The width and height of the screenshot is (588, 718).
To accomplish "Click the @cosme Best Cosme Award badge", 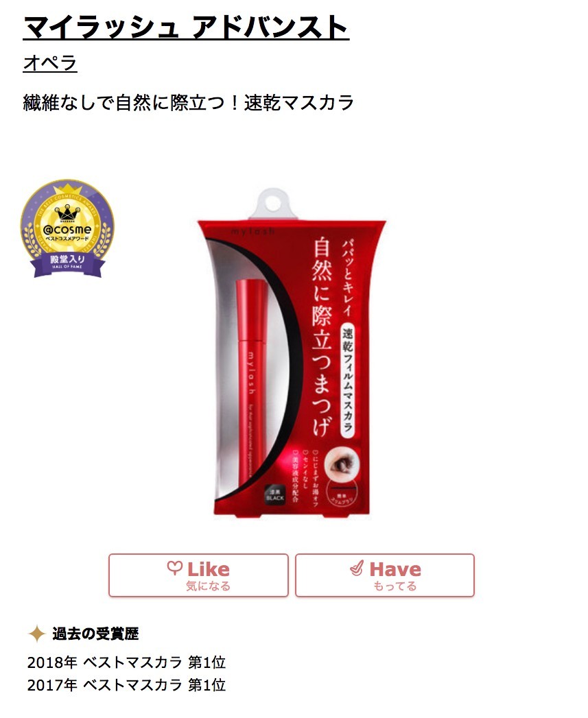I will coord(67,228).
